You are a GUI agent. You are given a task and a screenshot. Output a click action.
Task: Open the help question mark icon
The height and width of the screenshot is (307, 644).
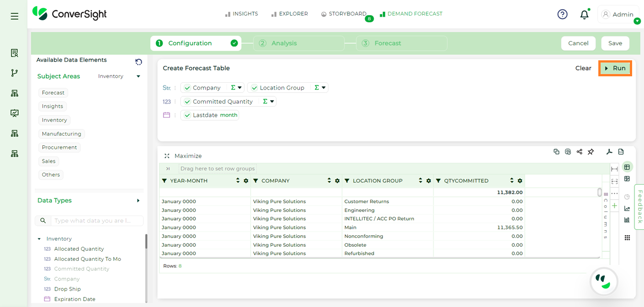(562, 14)
